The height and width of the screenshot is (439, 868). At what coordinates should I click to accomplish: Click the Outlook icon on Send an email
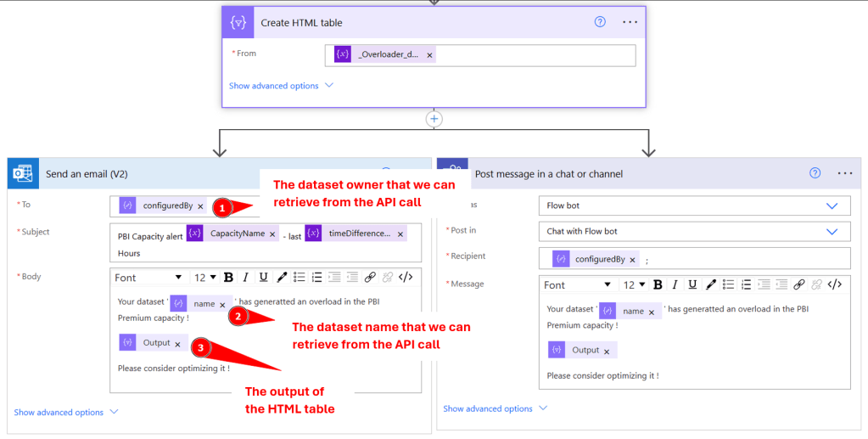(x=23, y=174)
